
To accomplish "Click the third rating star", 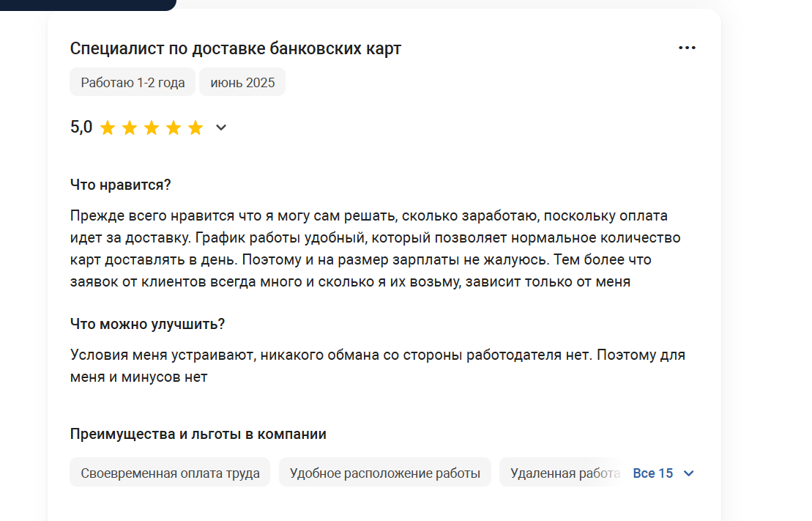I will pos(152,128).
